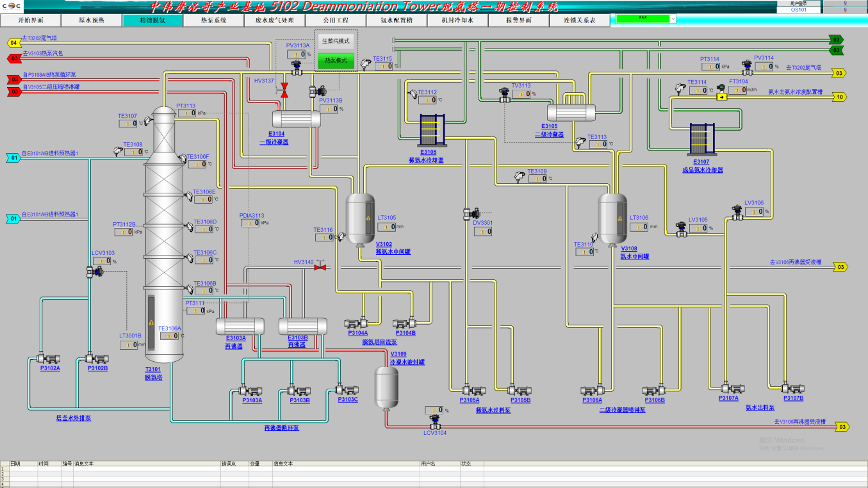Screen dimensions: 868x488
Task: Click the P3105B pump icon
Action: pyautogui.click(x=519, y=390)
